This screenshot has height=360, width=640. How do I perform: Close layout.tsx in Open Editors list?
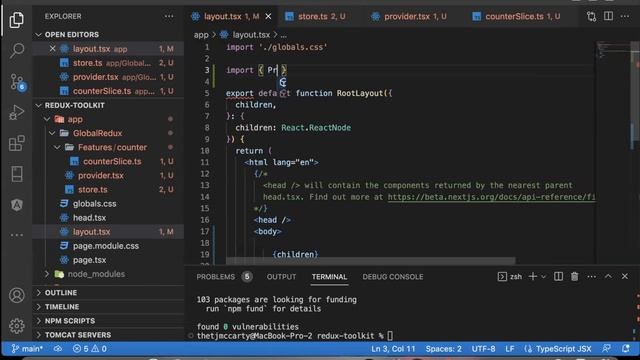[x=52, y=49]
